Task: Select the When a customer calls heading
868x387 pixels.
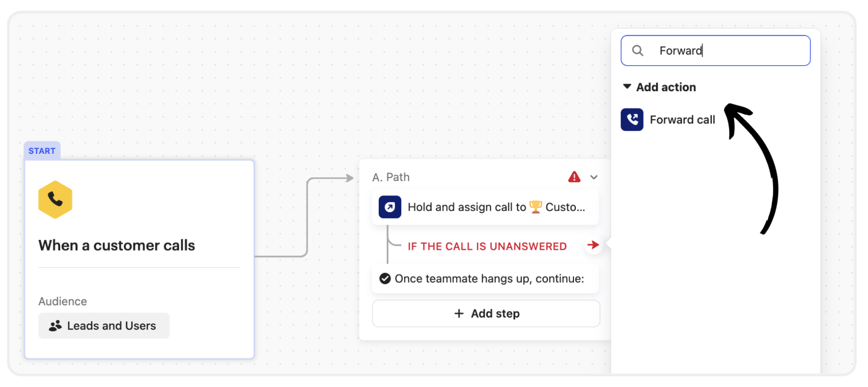Action: click(x=117, y=246)
